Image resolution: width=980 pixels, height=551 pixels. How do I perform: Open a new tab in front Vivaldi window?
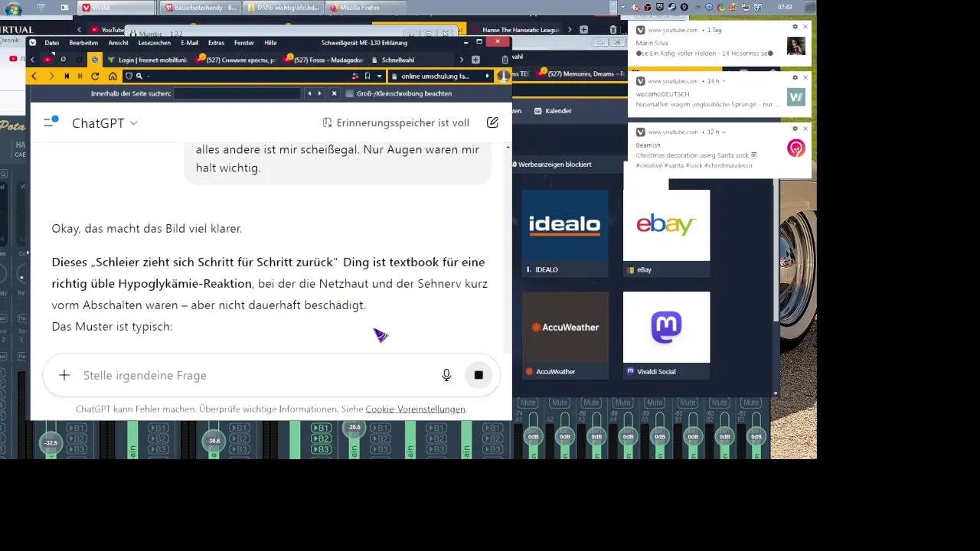[x=475, y=60]
